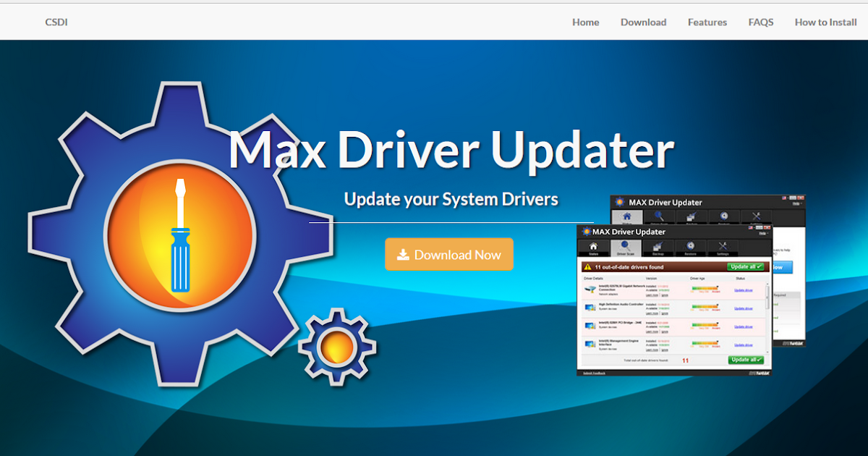
Task: Open How to Install nav item
Action: (x=825, y=22)
